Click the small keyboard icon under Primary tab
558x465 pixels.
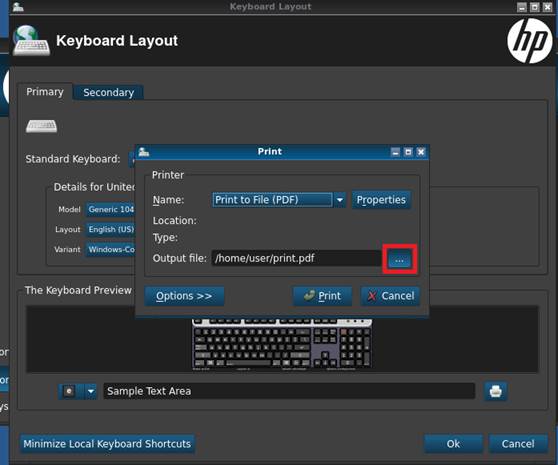tap(41, 126)
